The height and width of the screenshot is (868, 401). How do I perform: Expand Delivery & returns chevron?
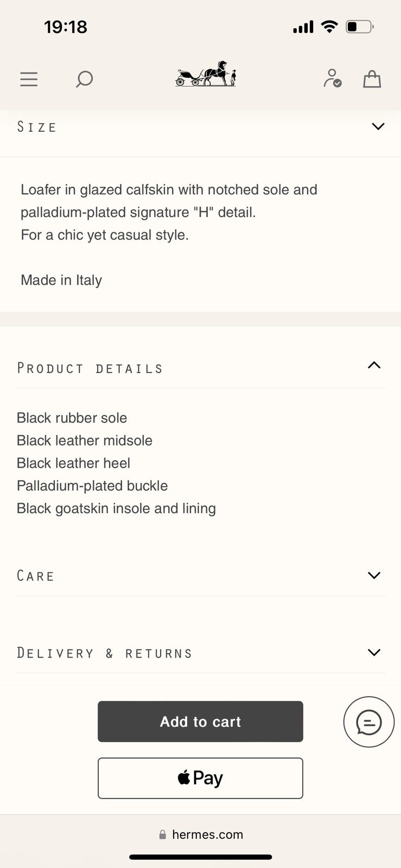point(374,652)
